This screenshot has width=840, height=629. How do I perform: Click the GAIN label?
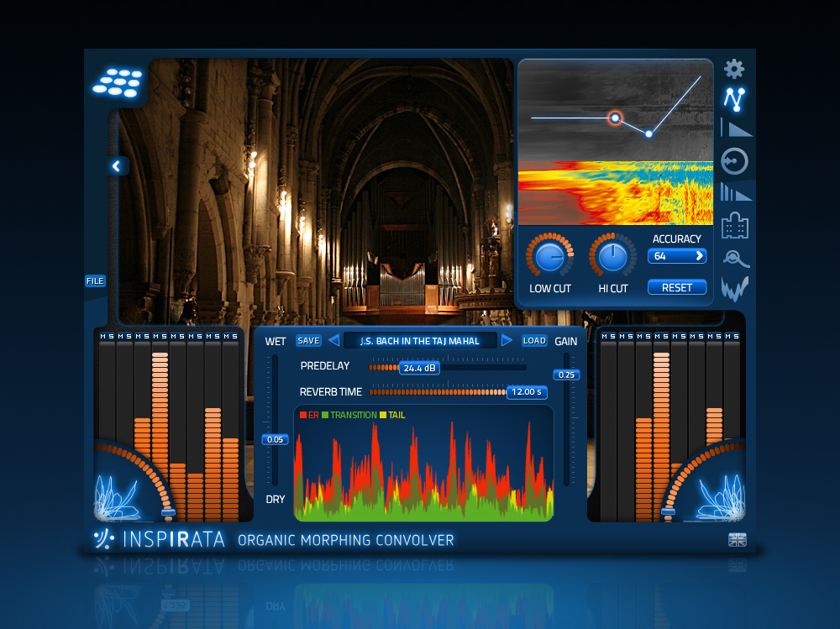click(x=565, y=341)
